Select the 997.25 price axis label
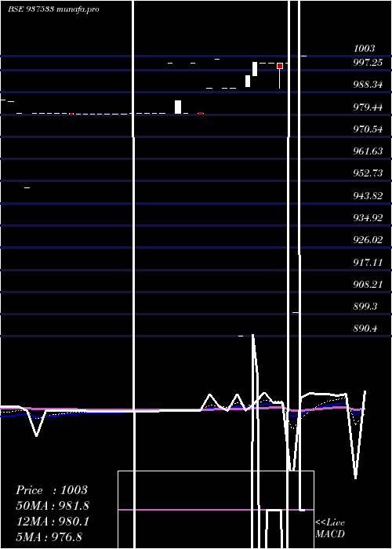 pyautogui.click(x=368, y=63)
